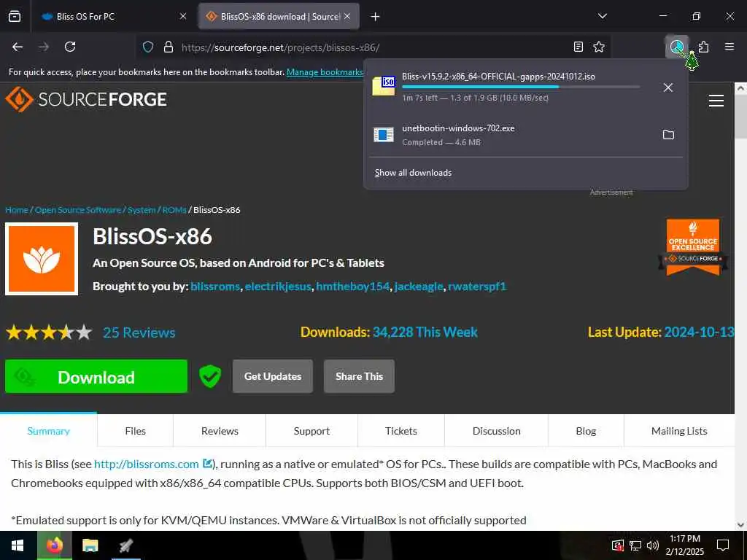Click the Bliss ISO file icon
Viewport: 747px width, 560px height.
coord(384,86)
